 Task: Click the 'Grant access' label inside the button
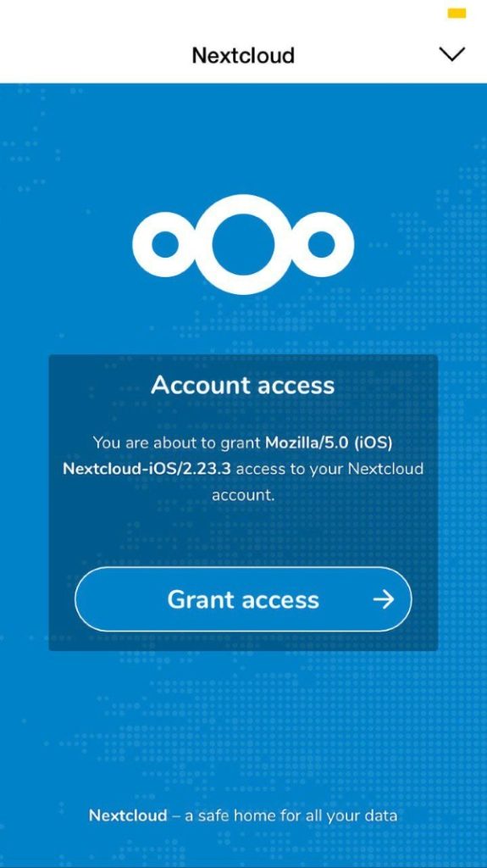[x=243, y=599]
